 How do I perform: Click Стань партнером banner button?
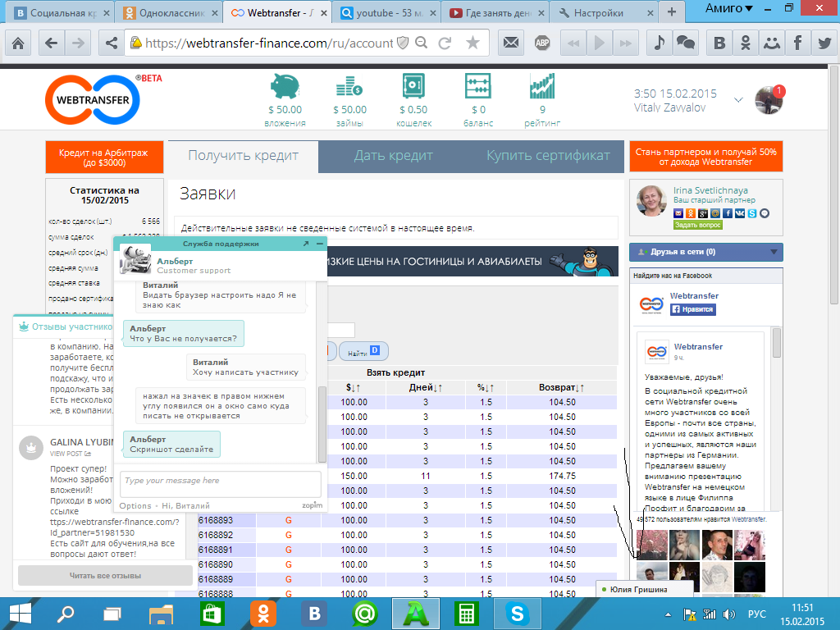click(706, 157)
